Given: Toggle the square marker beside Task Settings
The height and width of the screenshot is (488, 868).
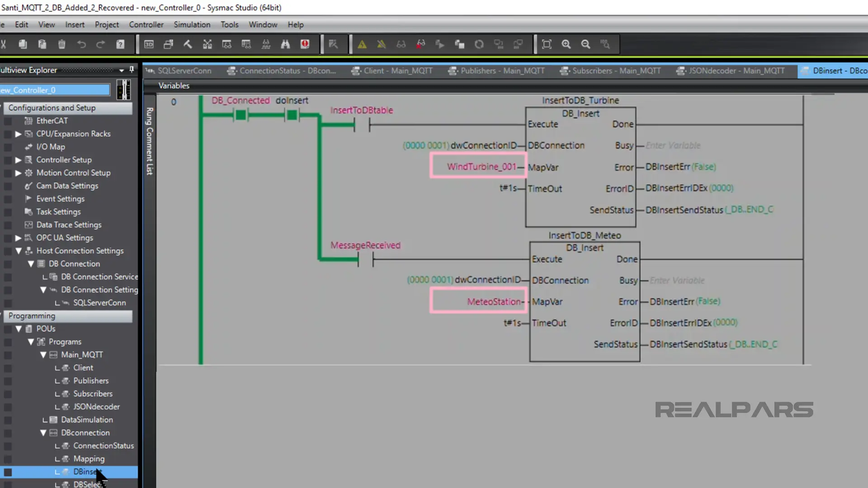Looking at the screenshot, I should (8, 212).
